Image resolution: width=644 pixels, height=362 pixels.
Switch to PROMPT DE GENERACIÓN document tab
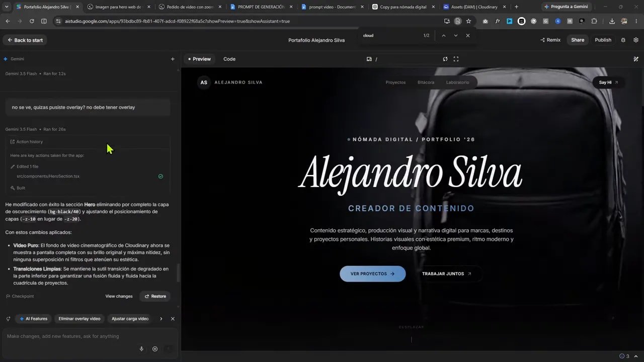(261, 7)
